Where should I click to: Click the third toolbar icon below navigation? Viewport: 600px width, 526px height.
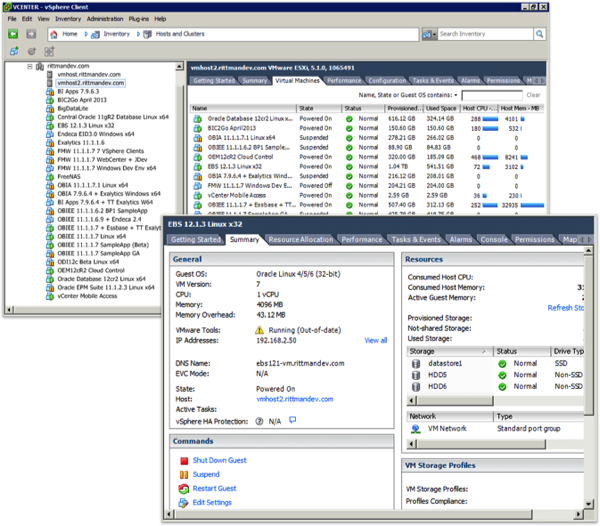coord(49,51)
